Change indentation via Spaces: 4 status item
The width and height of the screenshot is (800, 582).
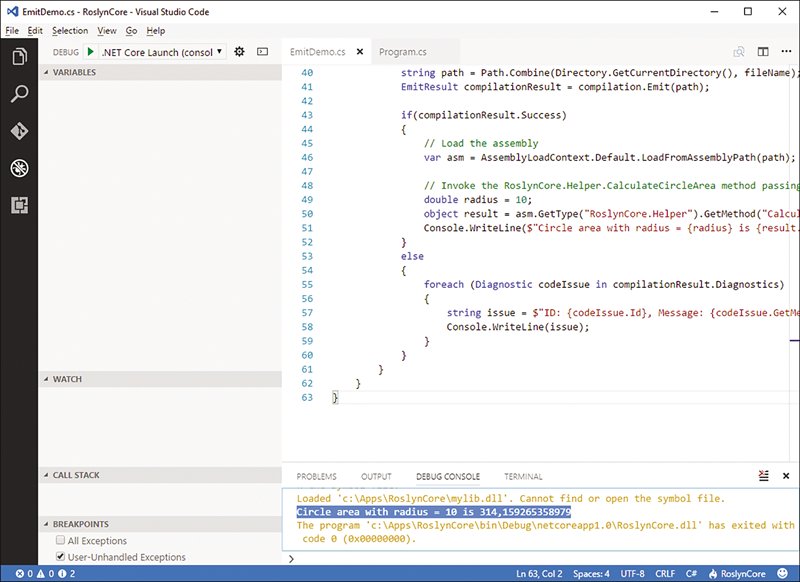click(x=592, y=575)
